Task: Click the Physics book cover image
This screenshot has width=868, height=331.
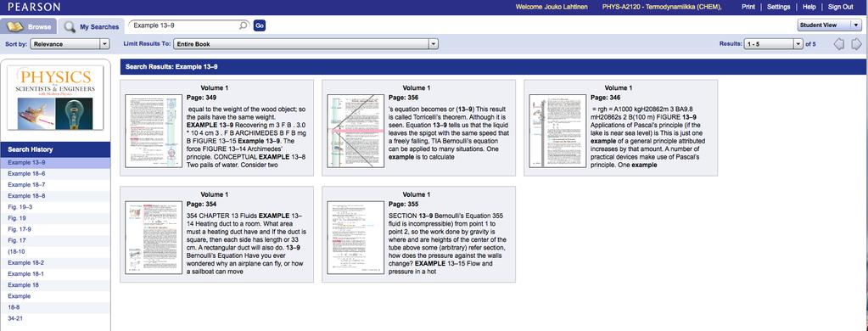Action: [x=55, y=98]
